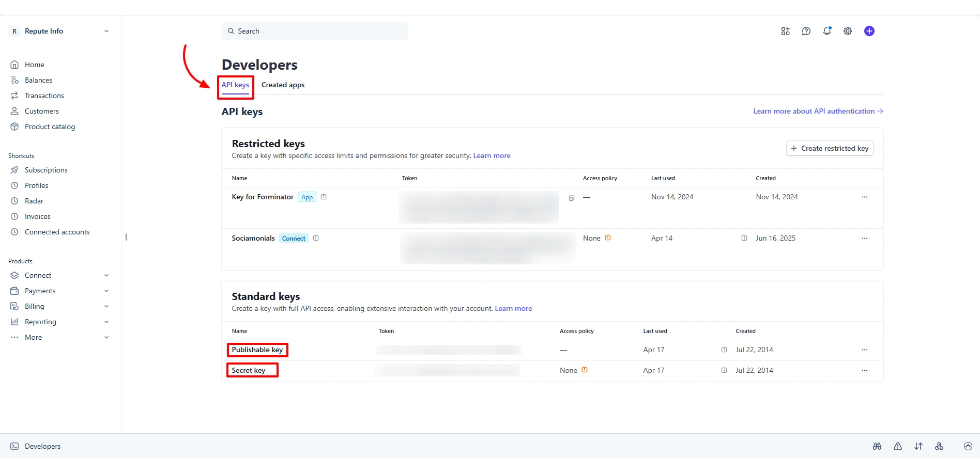Click the pin icon beside Subscriptions
The image size is (980, 458).
pos(14,170)
